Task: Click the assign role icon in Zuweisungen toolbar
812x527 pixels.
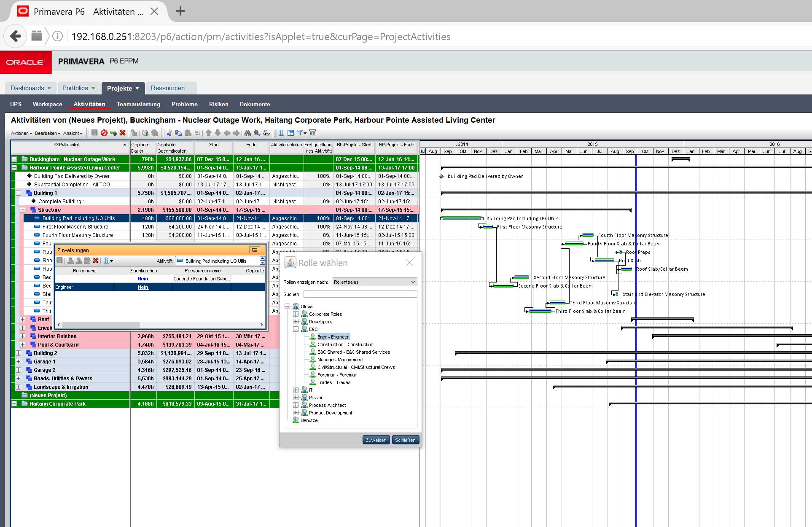Action: point(79,261)
